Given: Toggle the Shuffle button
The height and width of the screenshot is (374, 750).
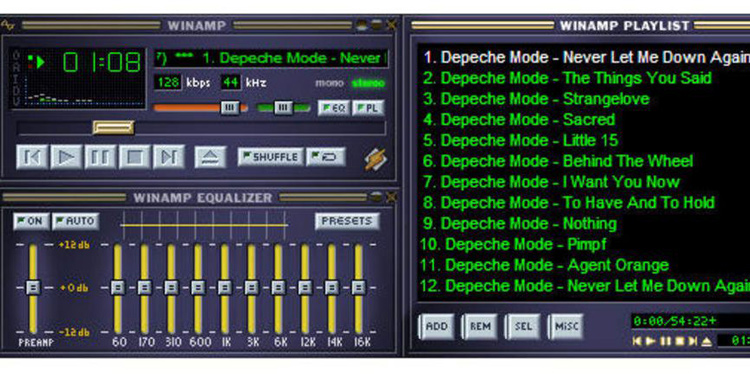Looking at the screenshot, I should point(271,157).
